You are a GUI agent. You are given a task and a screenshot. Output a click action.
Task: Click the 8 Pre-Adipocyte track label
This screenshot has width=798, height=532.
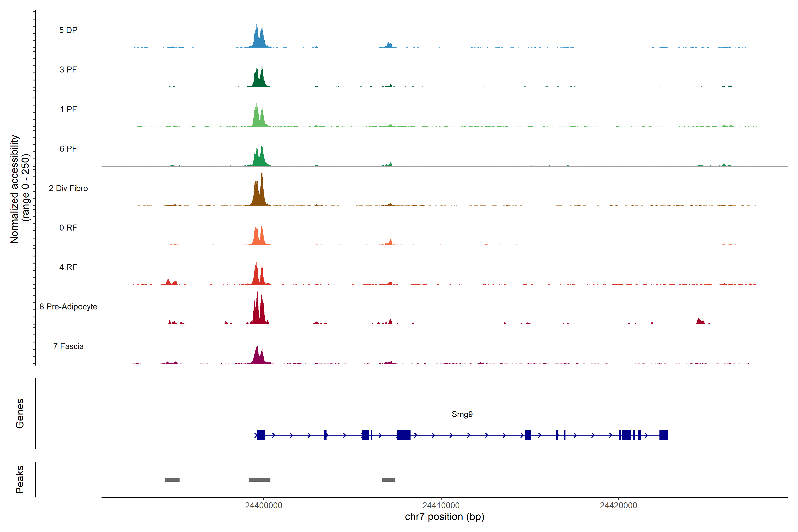coord(68,307)
